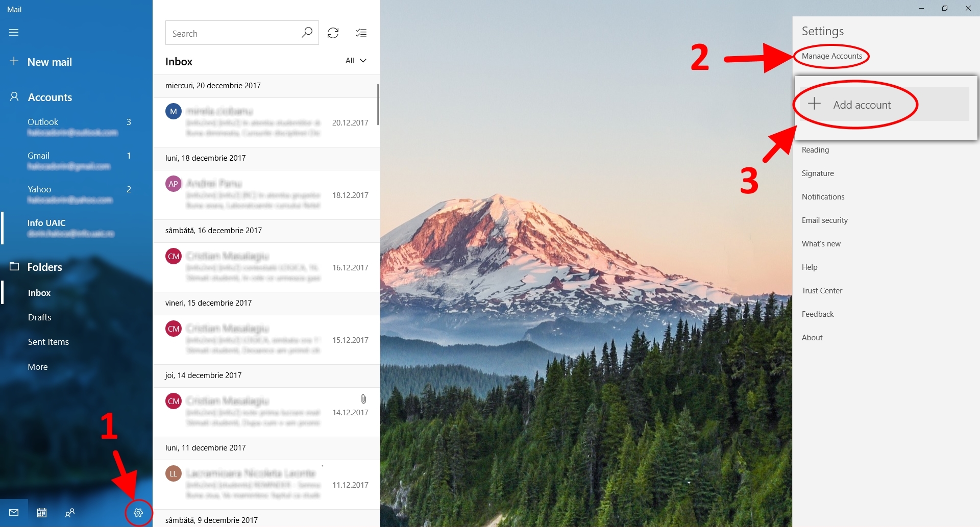Image resolution: width=980 pixels, height=527 pixels.
Task: Switch to the Calendar app icon
Action: coord(42,513)
